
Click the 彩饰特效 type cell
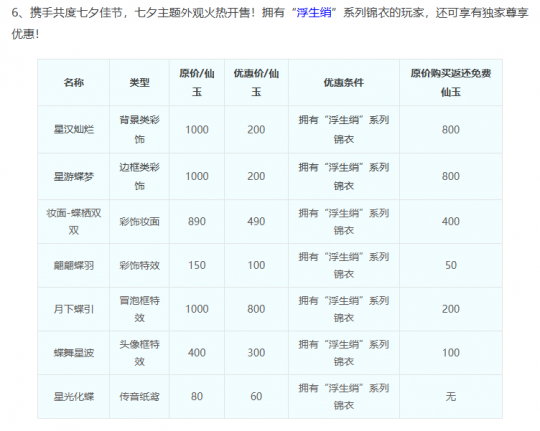point(139,265)
